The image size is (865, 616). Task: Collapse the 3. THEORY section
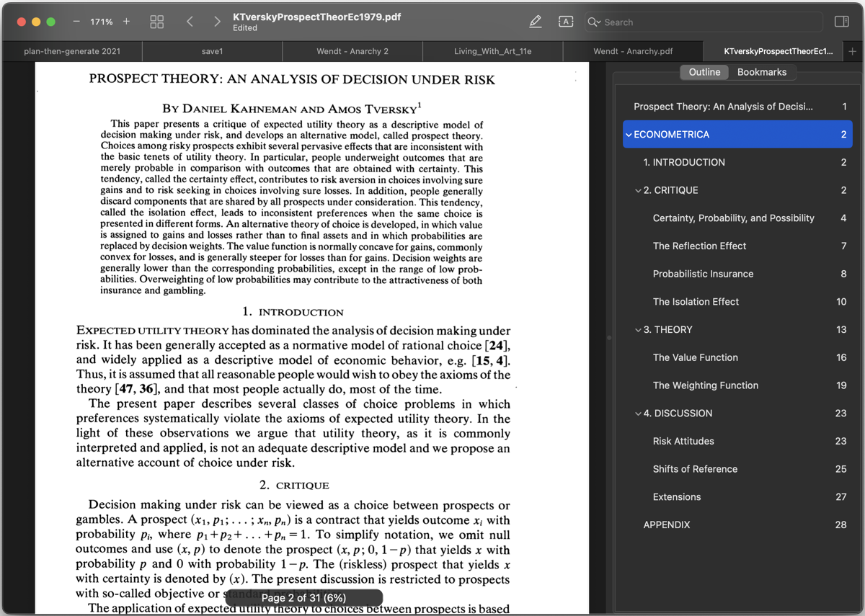point(638,330)
